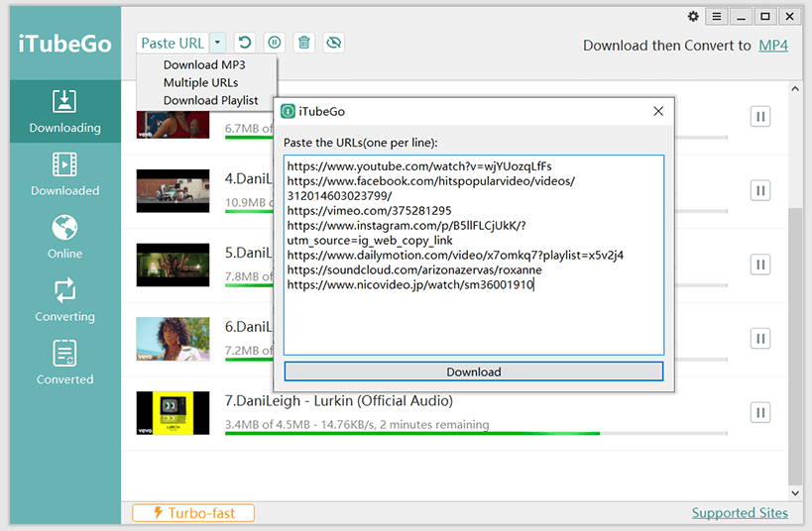Click the pause all downloads icon
This screenshot has height=531, width=812.
275,43
